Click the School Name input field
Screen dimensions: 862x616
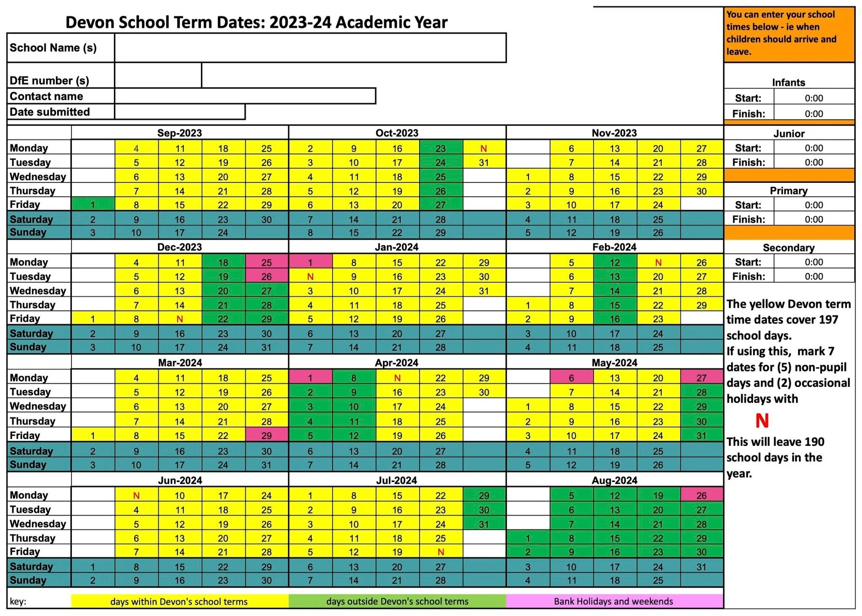click(311, 47)
